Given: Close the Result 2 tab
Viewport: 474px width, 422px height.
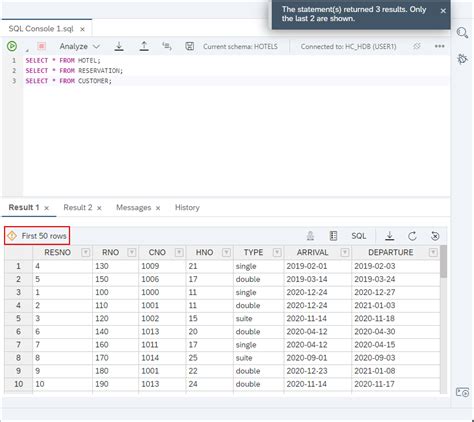Looking at the screenshot, I should (99, 208).
